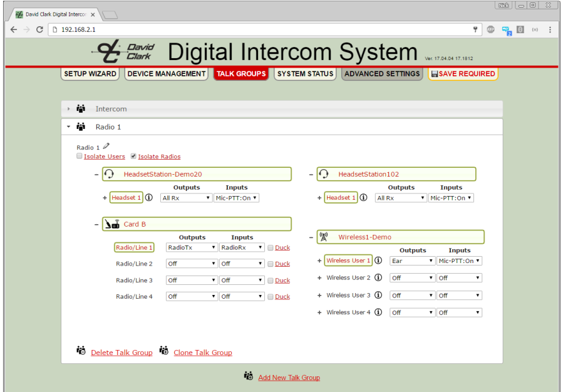Click the Radio/Line 1 label button

(134, 247)
